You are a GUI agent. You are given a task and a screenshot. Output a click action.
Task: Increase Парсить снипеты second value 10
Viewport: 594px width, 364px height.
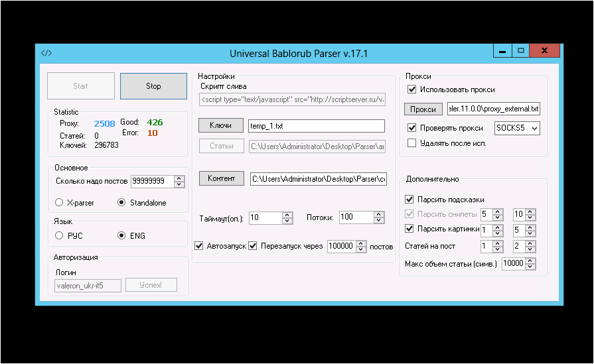(530, 212)
